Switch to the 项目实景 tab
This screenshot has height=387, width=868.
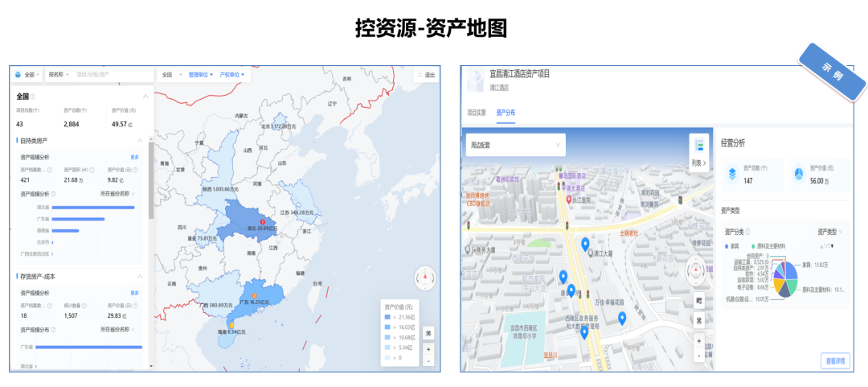477,113
